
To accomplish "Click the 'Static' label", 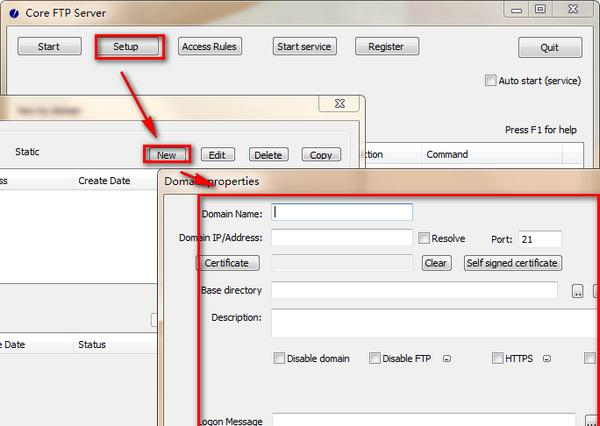I will point(27,152).
